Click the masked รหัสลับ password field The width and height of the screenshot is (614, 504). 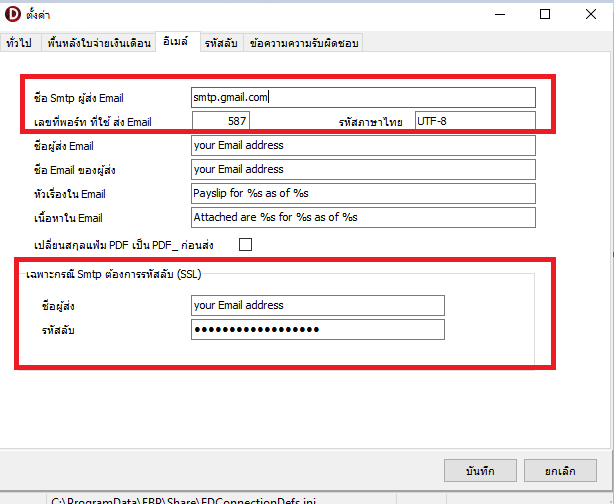coord(317,330)
